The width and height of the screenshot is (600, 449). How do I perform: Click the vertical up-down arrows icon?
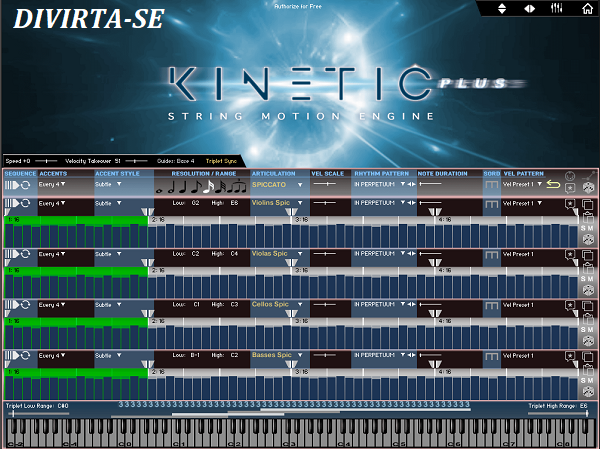point(502,8)
